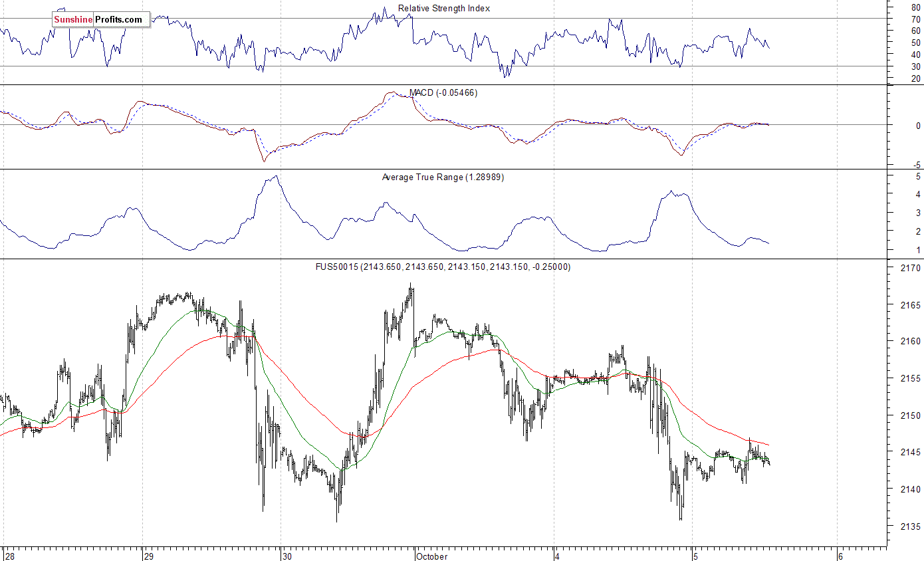Click the 2155 price axis label
Image resolution: width=924 pixels, height=561 pixels.
pos(911,379)
